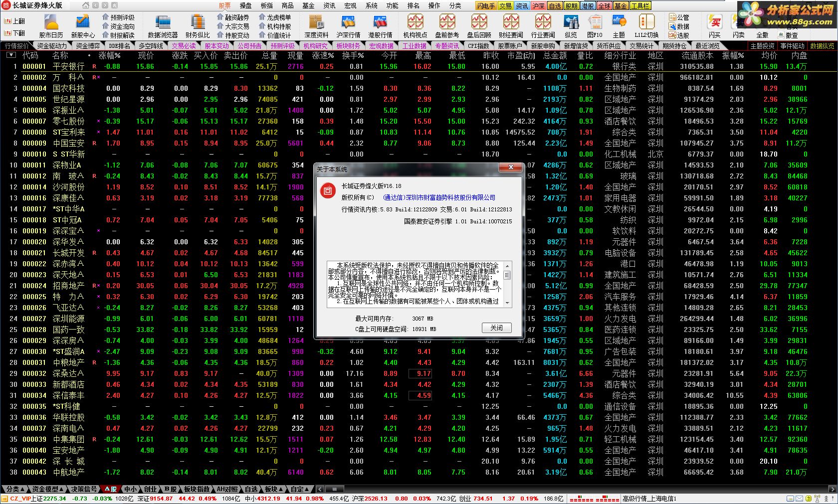838x504 pixels.
Task: Open the 系统 menu
Action: (372, 6)
